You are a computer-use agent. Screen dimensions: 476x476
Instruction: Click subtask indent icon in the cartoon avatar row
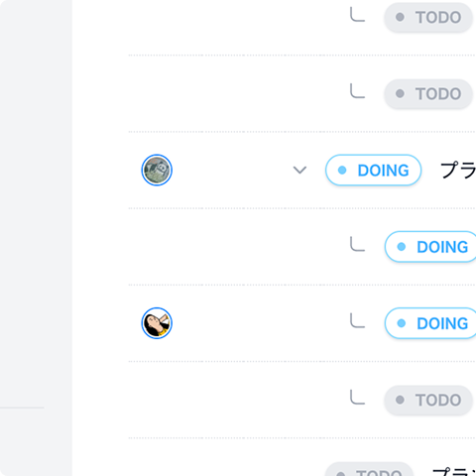point(358,320)
